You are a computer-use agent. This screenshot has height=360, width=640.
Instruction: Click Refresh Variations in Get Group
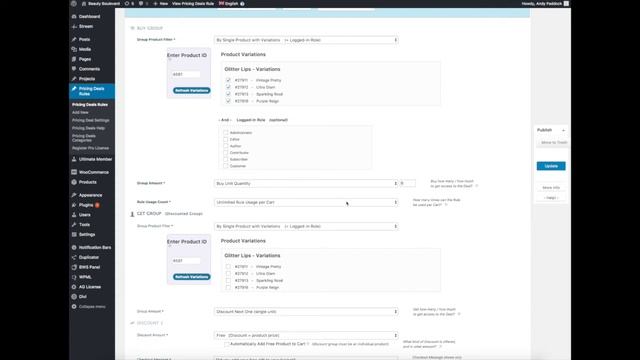[x=191, y=277]
